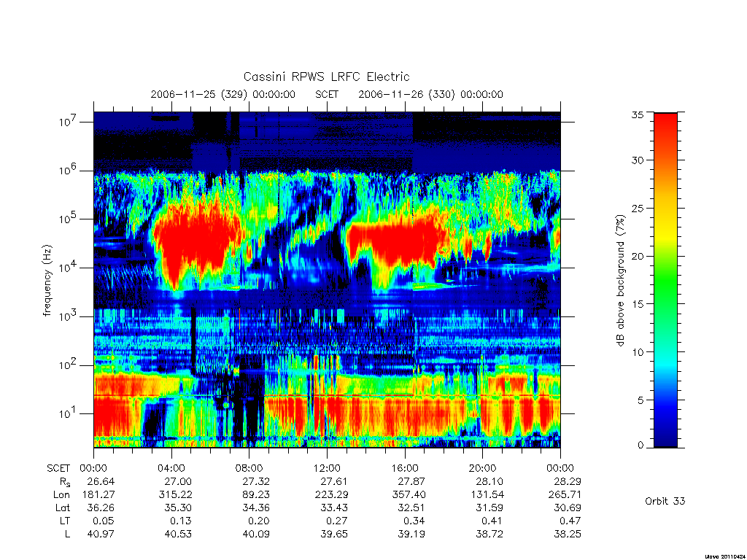Click the L value 40.97
This screenshot has width=747, height=560.
coord(101,534)
